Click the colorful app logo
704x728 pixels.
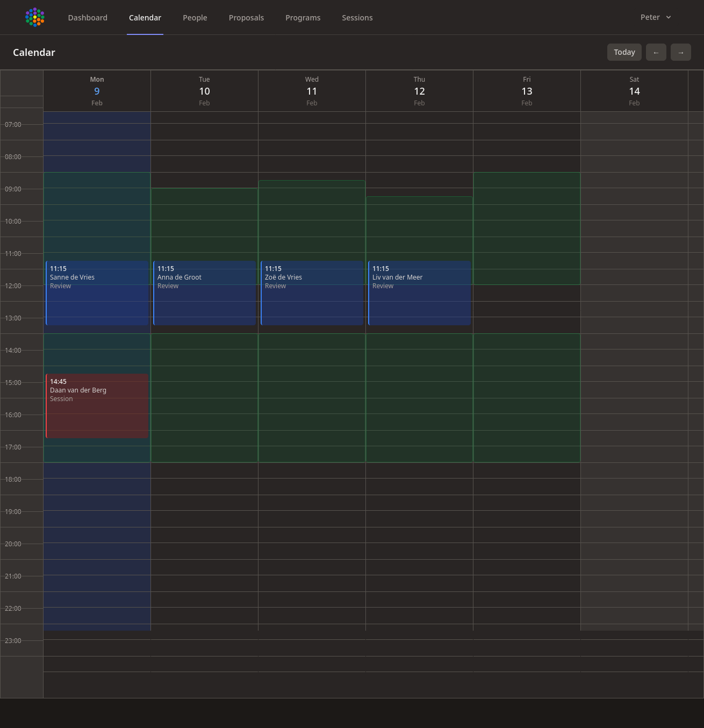point(34,17)
